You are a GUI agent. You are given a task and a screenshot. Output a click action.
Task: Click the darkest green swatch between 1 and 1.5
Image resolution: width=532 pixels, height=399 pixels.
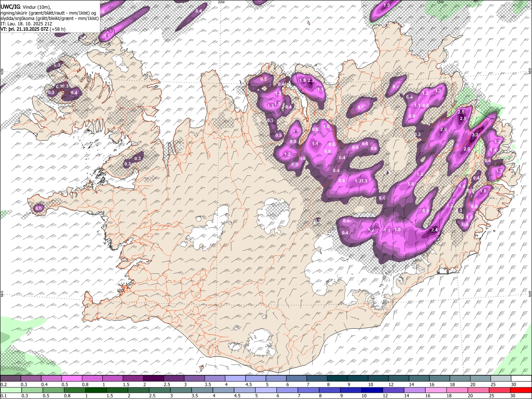click(x=96, y=389)
